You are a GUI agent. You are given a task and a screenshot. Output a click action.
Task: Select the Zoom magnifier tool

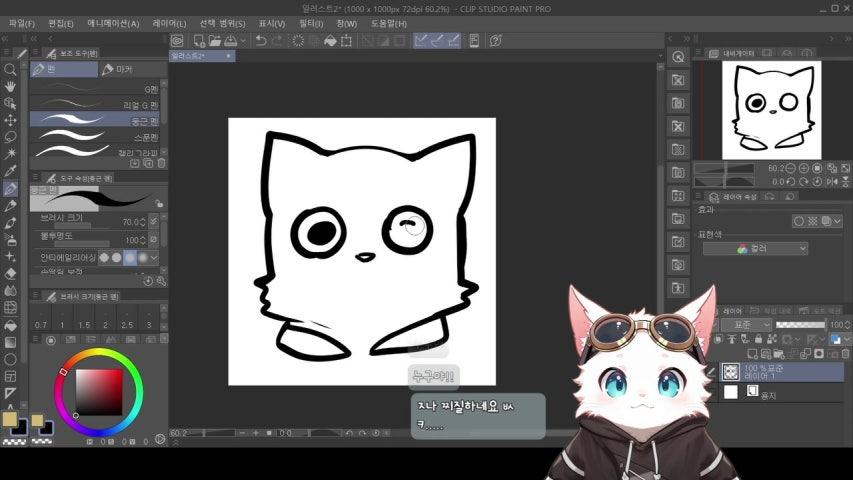[x=10, y=70]
